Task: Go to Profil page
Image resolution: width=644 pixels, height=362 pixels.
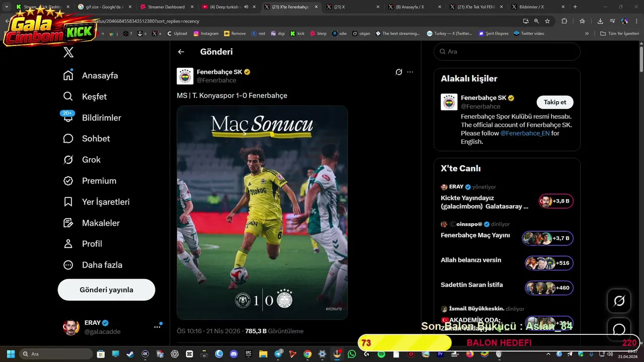Action: (x=83, y=244)
